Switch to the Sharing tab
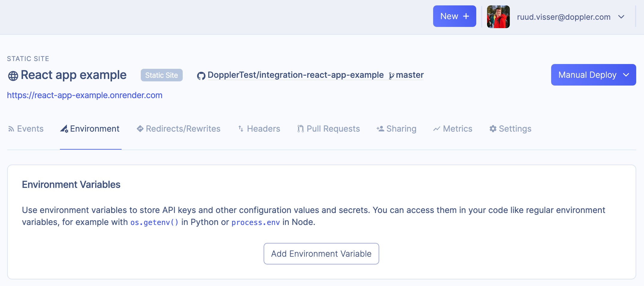The width and height of the screenshot is (644, 286). (x=397, y=129)
